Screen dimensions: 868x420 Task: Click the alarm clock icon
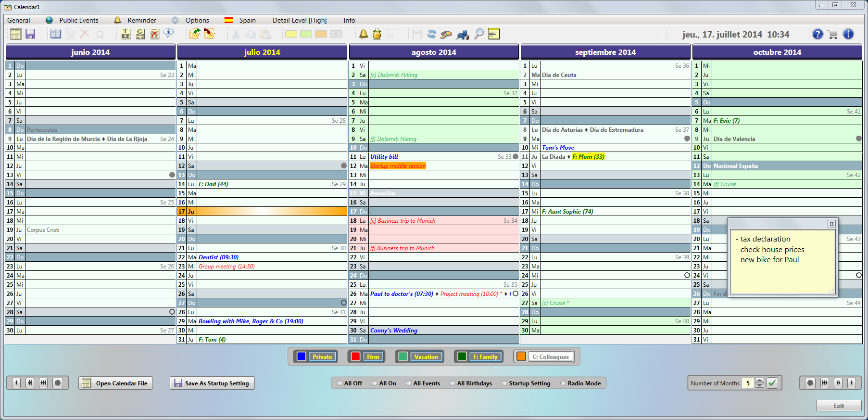point(377,34)
